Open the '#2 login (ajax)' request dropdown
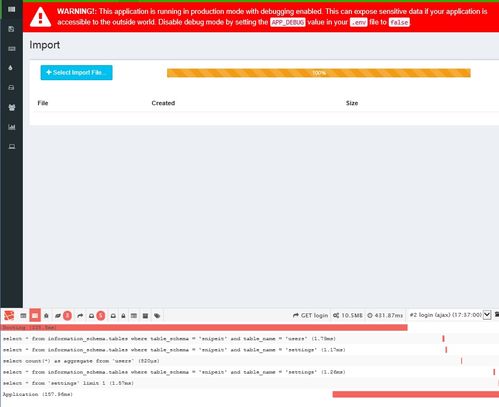499x407 pixels. tap(450, 315)
